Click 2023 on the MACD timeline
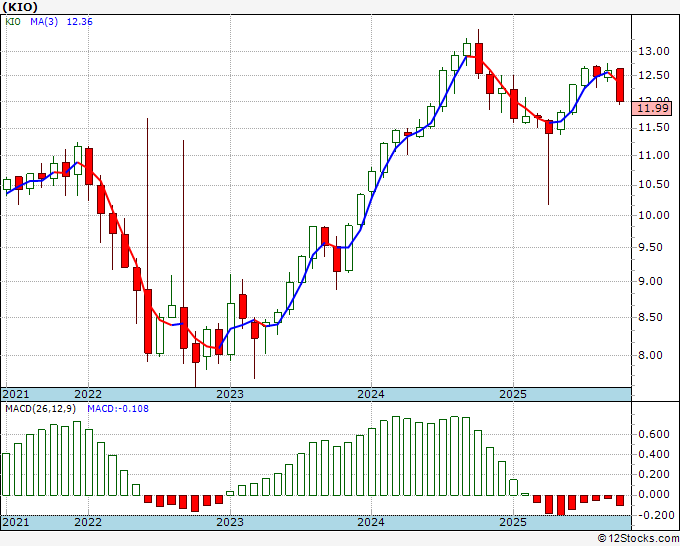The image size is (680, 546). coord(230,522)
